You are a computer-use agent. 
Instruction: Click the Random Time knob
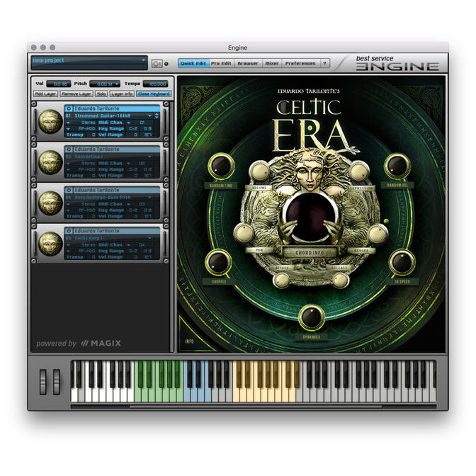[221, 166]
